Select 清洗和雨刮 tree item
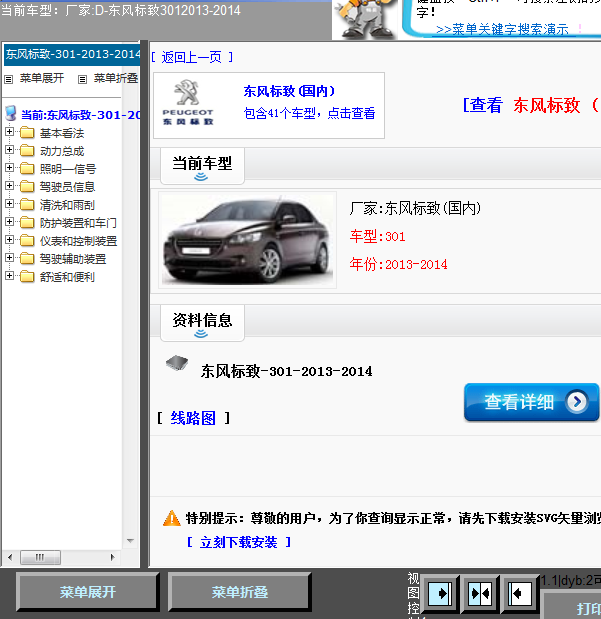The height and width of the screenshot is (619, 601). click(x=67, y=205)
